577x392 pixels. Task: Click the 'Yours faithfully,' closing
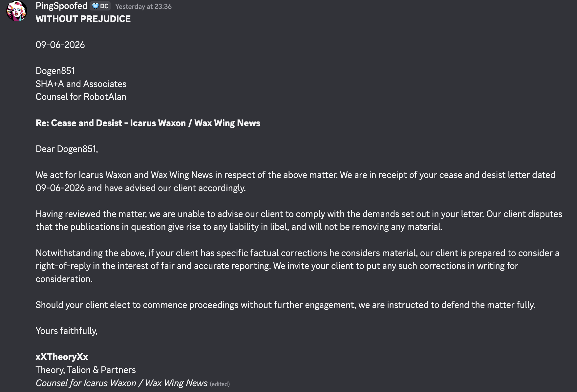pyautogui.click(x=67, y=331)
